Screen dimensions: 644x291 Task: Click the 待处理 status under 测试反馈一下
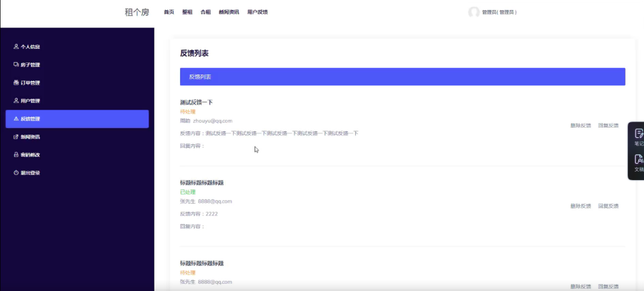point(188,112)
